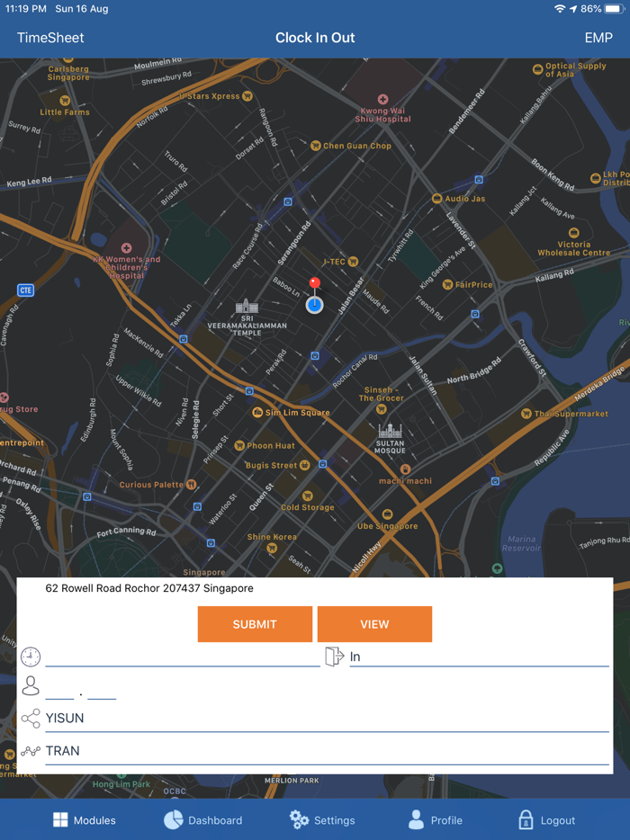Click the Serangoon Rd street label
Viewport: 630px width, 840px height.
click(293, 243)
